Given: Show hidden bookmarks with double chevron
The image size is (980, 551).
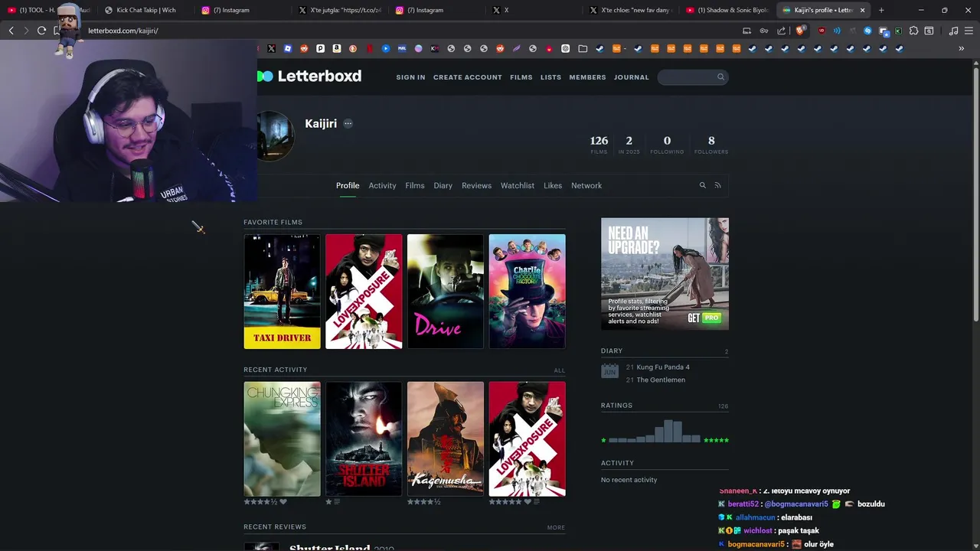Looking at the screenshot, I should [961, 48].
